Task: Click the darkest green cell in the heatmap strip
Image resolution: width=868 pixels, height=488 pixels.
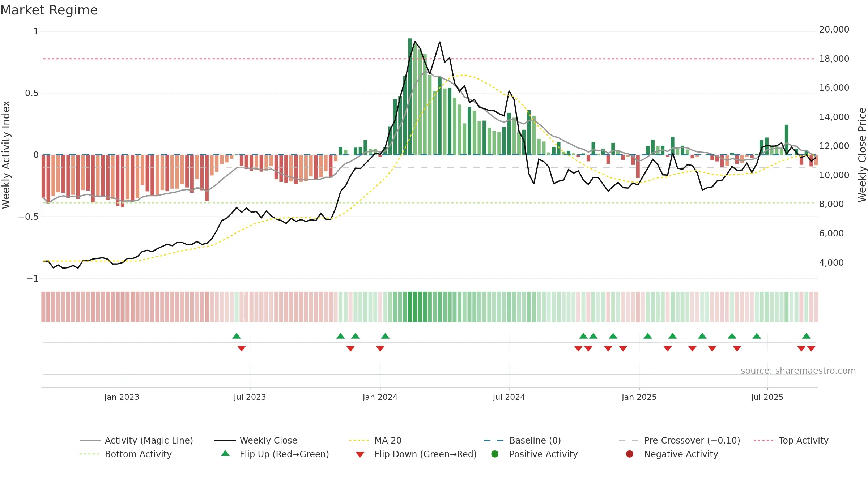Action: (410, 307)
